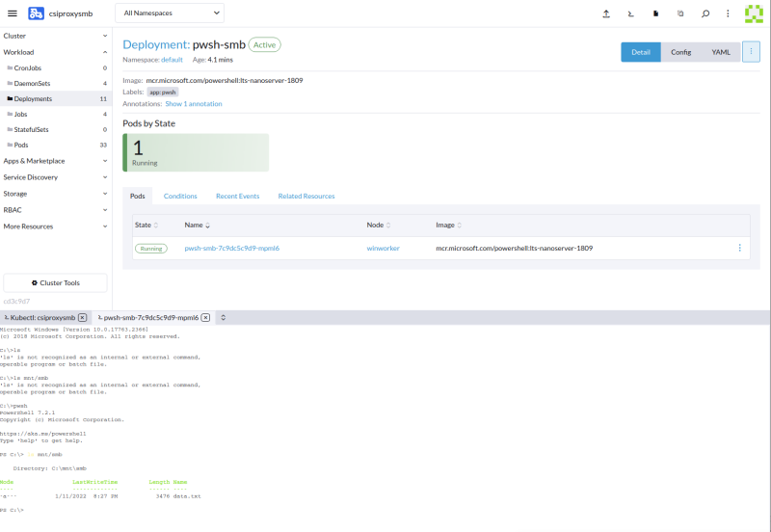Viewport: 771px width, 532px height.
Task: Click the Pods folder icon in sidebar
Action: click(x=10, y=145)
